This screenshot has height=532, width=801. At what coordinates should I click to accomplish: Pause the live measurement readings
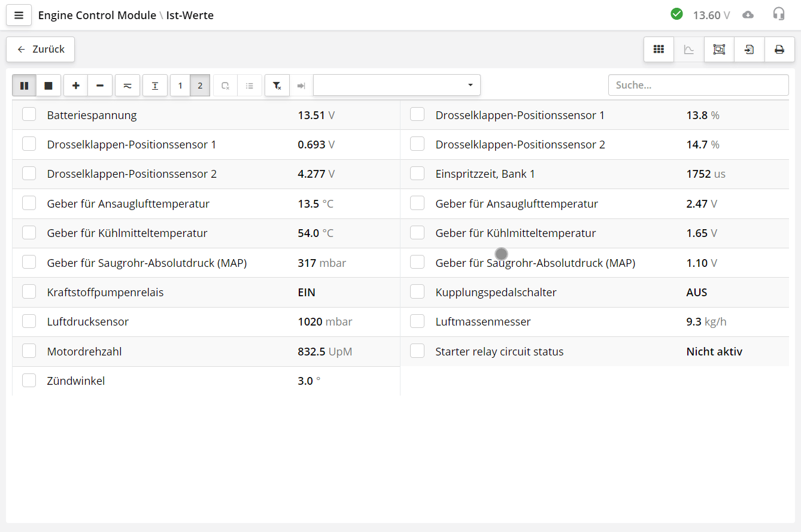pyautogui.click(x=24, y=85)
